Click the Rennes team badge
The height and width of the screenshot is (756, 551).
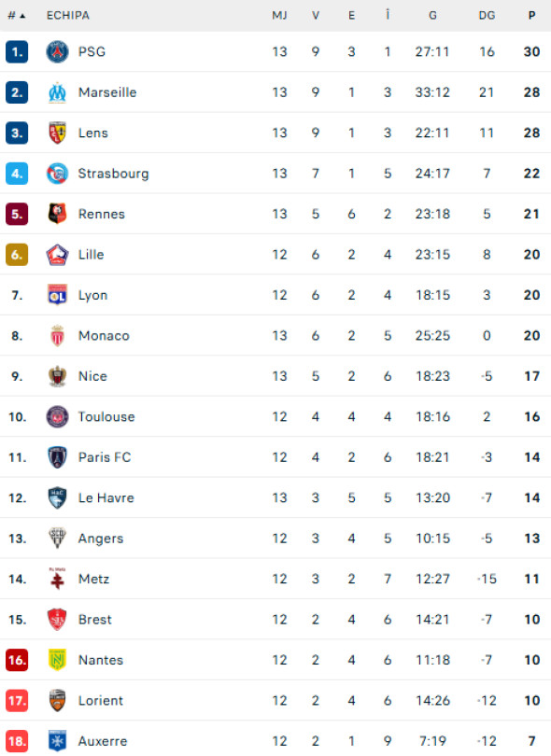pos(56,214)
